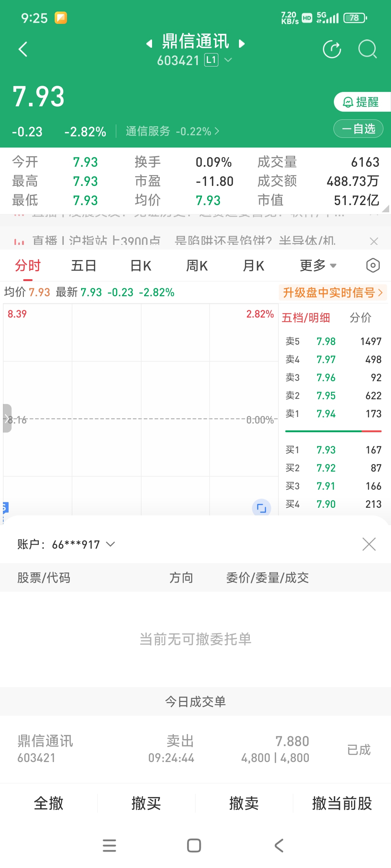
Task: Close the live broadcast banner
Action: (x=374, y=241)
